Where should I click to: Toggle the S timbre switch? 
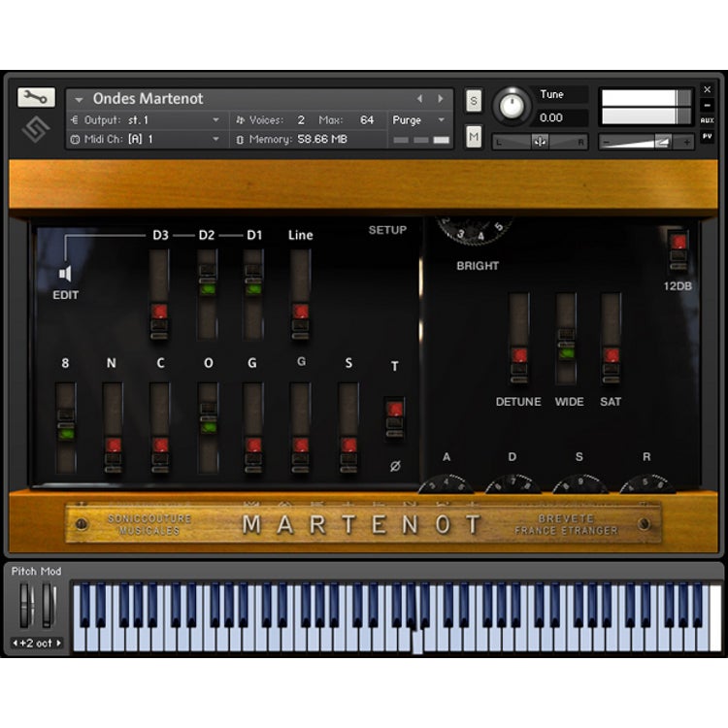click(348, 428)
